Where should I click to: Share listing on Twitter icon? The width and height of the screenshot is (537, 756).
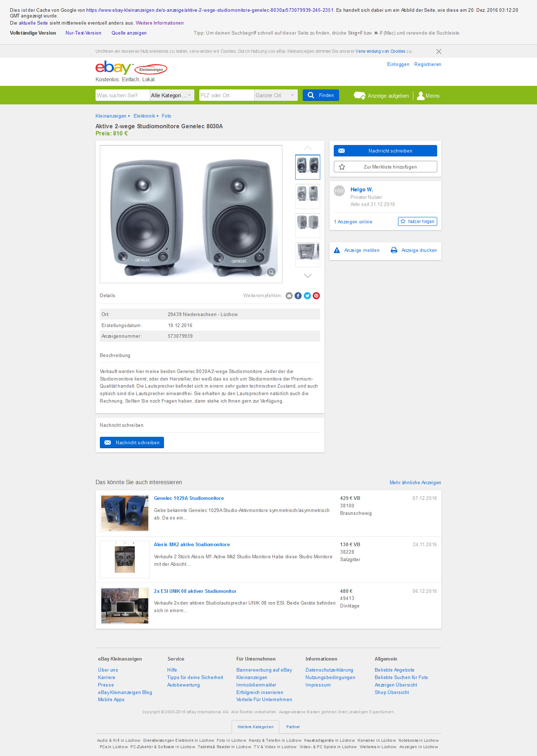307,296
